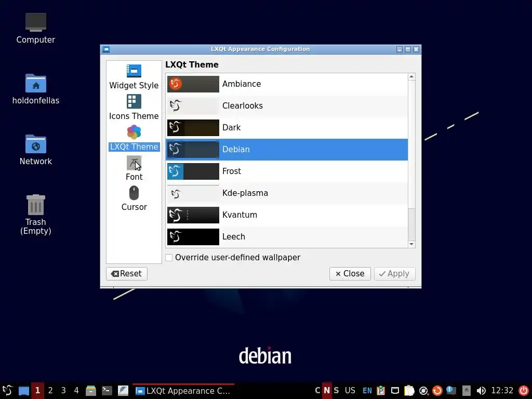Viewport: 532px width, 399px height.
Task: Choose the Ambiance theme
Action: [287, 84]
